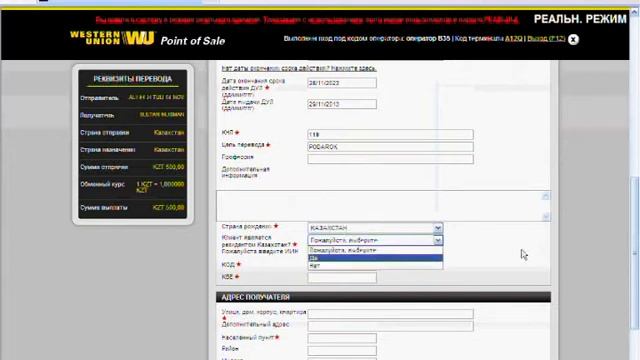This screenshot has width=640, height=360.
Task: Collapse the Kazakhstan resident dropdown arrow
Action: (438, 240)
